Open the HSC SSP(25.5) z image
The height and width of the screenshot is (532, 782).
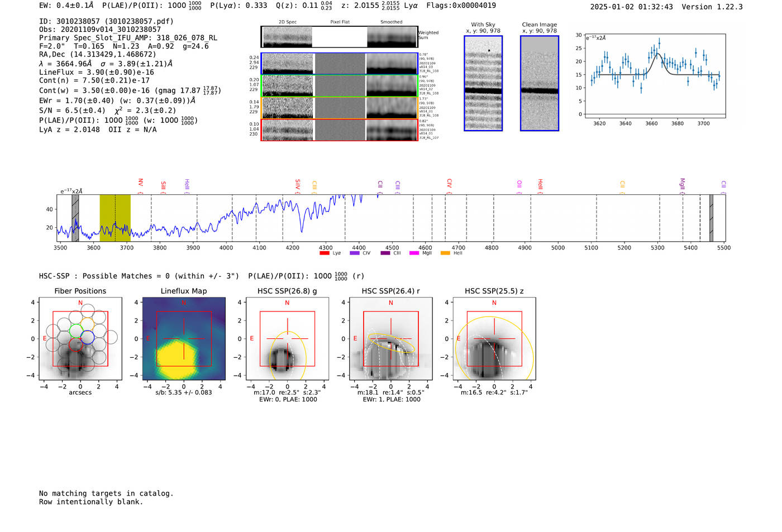[494, 339]
